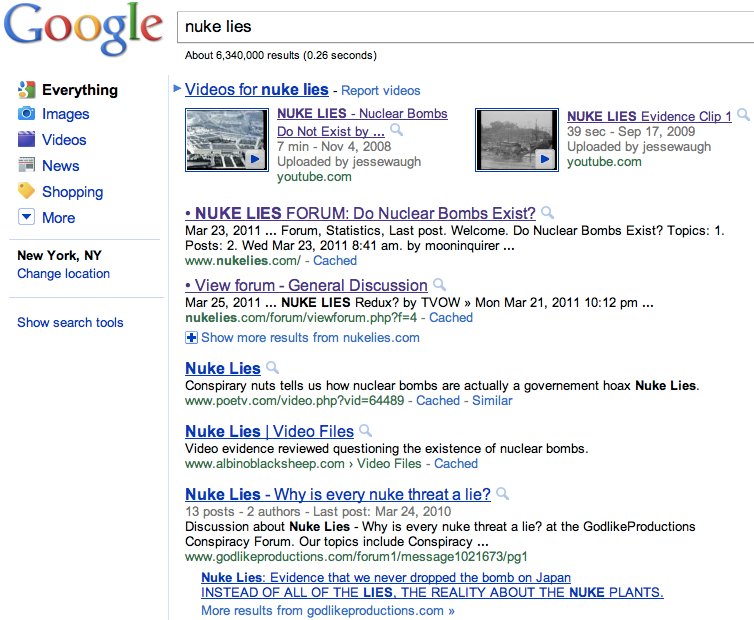Open Cached link for poetv.com result
754x620 pixels.
[x=438, y=401]
